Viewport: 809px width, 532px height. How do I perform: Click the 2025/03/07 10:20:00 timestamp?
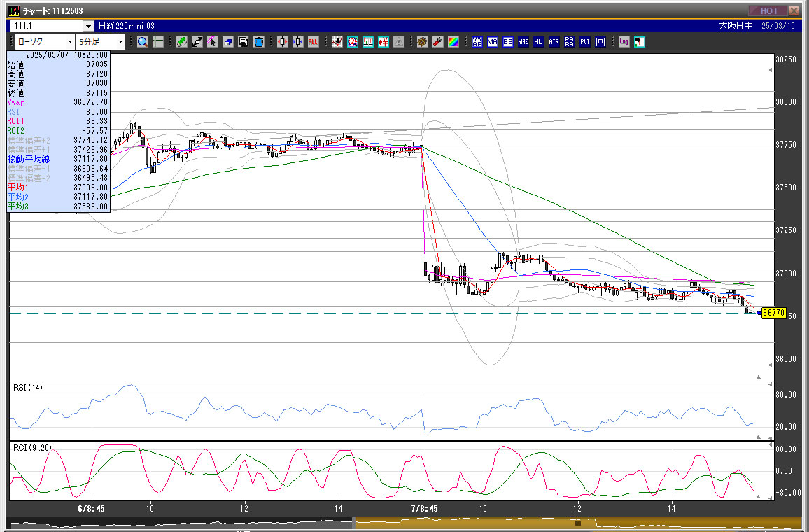point(66,55)
